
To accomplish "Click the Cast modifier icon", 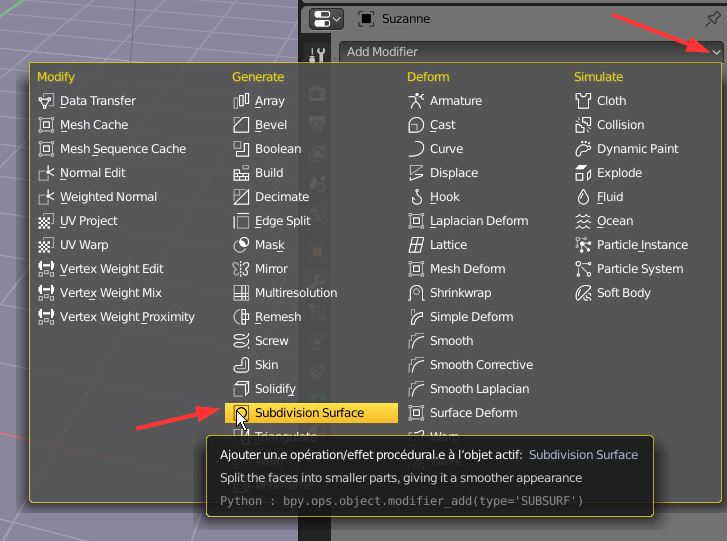I will 416,125.
